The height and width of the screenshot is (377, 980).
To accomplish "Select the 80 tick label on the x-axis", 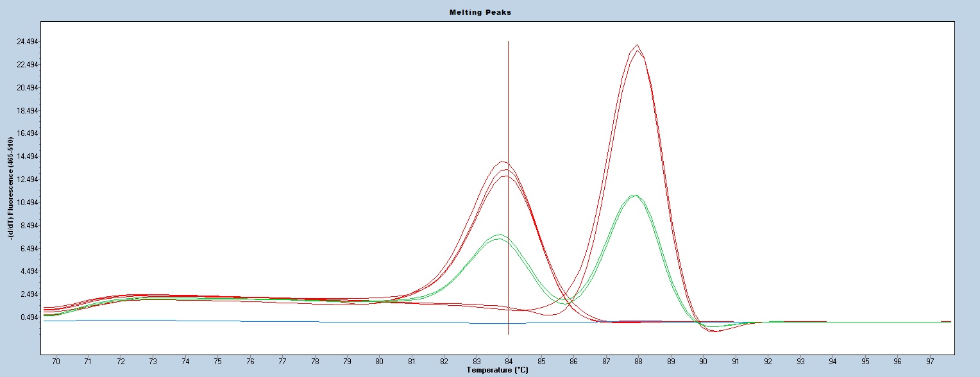I will [380, 362].
